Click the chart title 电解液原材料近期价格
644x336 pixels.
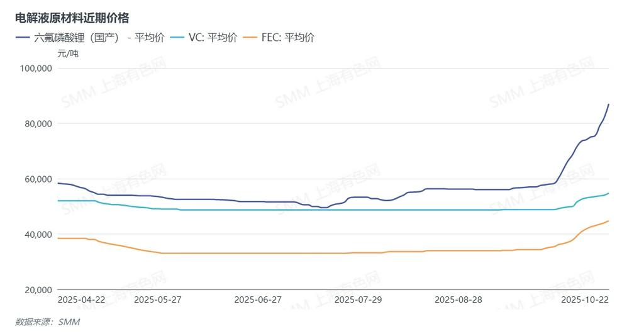coord(72,18)
